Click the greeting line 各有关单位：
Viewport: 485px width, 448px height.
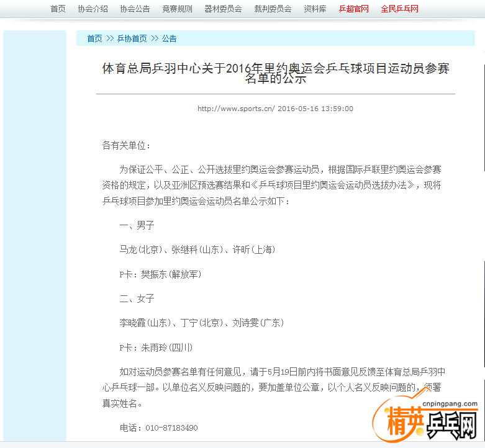click(127, 145)
